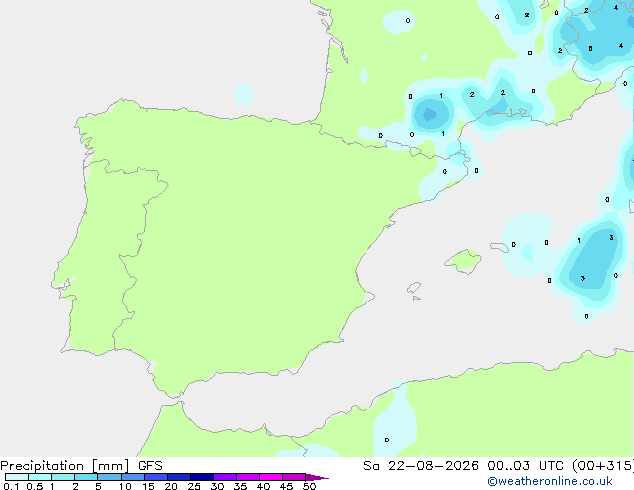Click the 'Sa 22-08-2026' date text

click(x=421, y=466)
